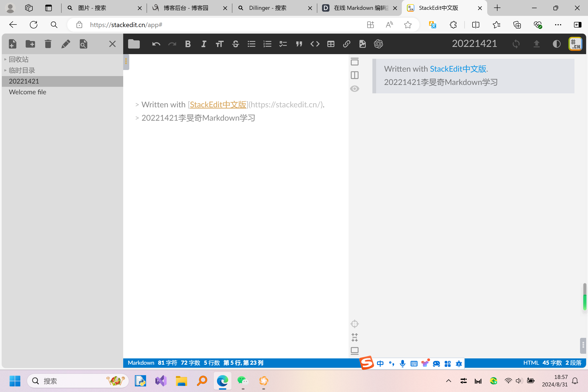Toggle scroll sync crosshair icon

coord(354,324)
